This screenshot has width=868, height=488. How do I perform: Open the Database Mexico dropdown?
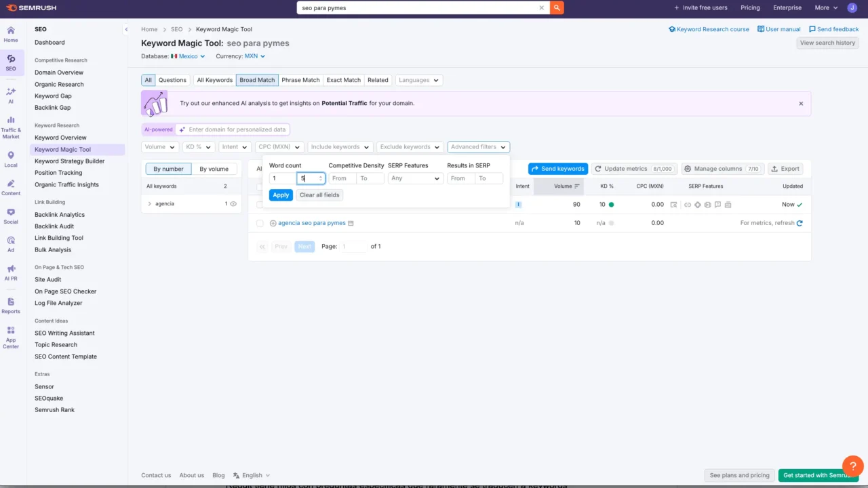[188, 56]
